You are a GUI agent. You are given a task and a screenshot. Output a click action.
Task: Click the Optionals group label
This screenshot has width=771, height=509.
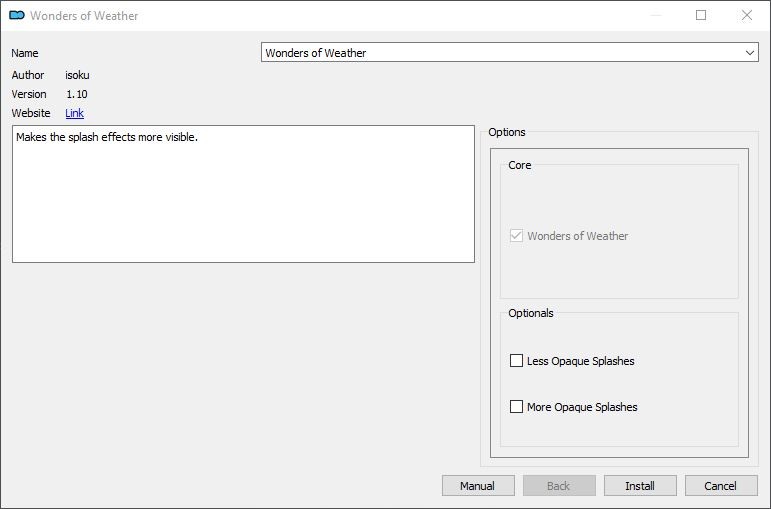pos(531,313)
